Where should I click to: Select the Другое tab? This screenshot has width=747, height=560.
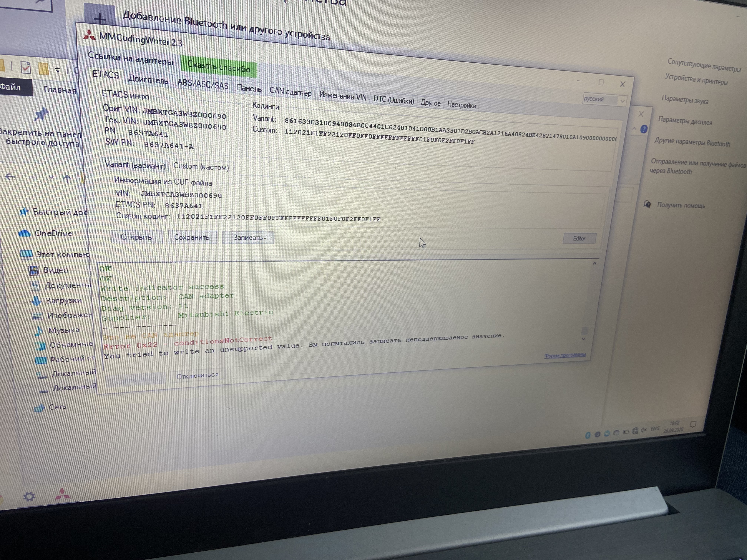(430, 103)
